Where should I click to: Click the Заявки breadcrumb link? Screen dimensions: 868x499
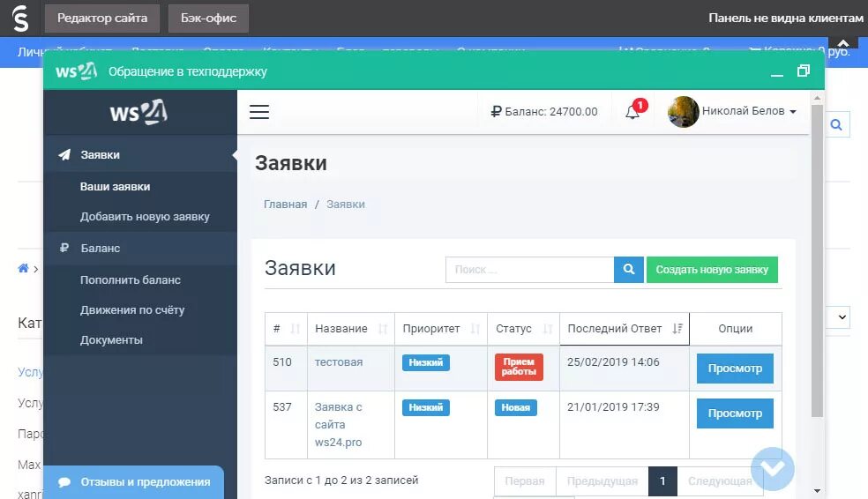(x=346, y=205)
